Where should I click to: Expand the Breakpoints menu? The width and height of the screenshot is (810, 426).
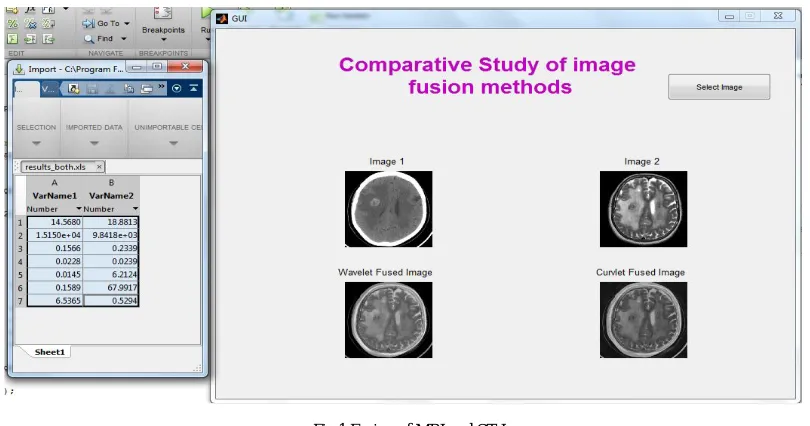coord(163,40)
